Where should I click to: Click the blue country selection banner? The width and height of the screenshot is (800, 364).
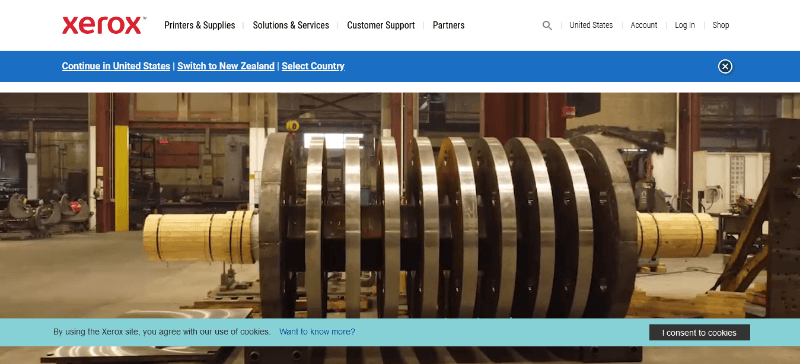point(400,66)
